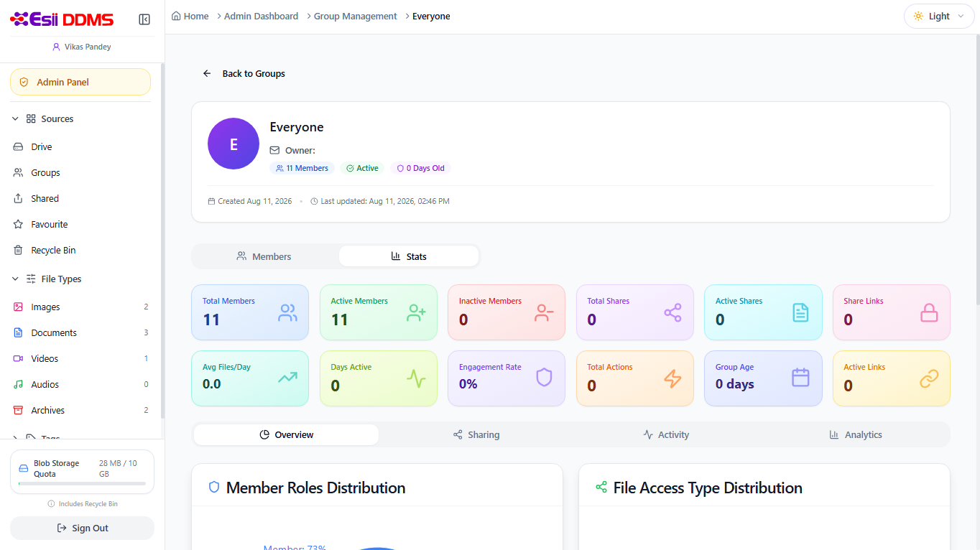
Task: Open the Admin Panel button
Action: click(80, 82)
